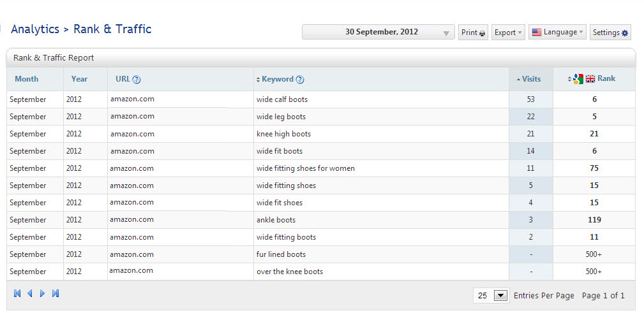Viewport: 644px width, 313px height.
Task: Go to the previous results page
Action: pyautogui.click(x=29, y=293)
